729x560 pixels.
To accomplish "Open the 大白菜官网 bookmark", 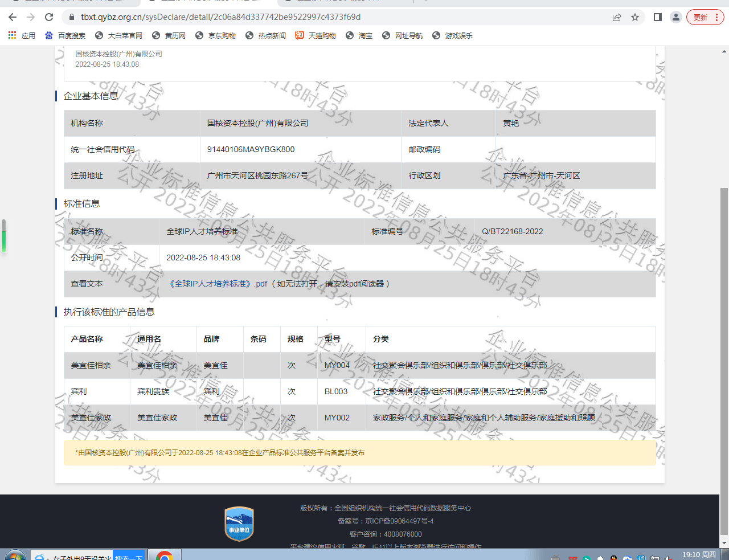I will pos(118,35).
